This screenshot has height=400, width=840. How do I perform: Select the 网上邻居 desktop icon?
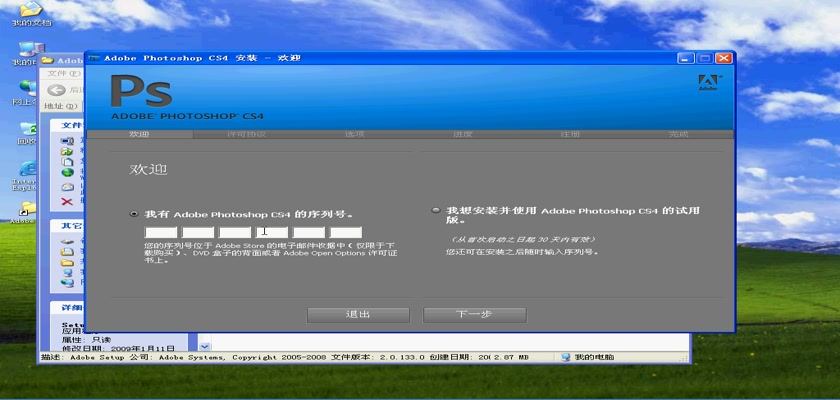26,92
